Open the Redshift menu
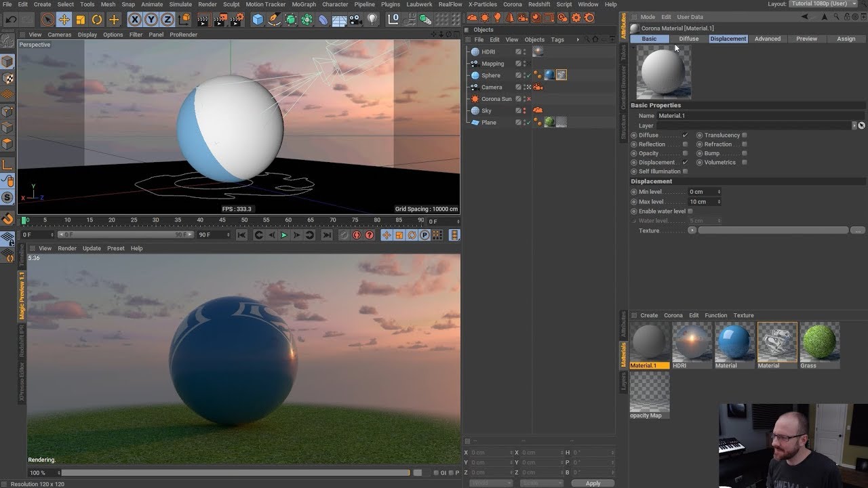868x488 pixels. coord(539,4)
